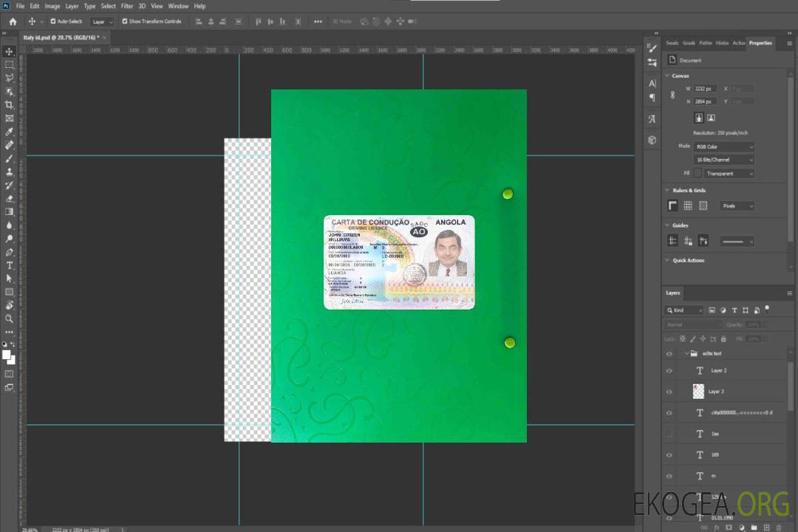The height and width of the screenshot is (532, 798).
Task: Collapse the Canvas section
Action: (x=668, y=75)
